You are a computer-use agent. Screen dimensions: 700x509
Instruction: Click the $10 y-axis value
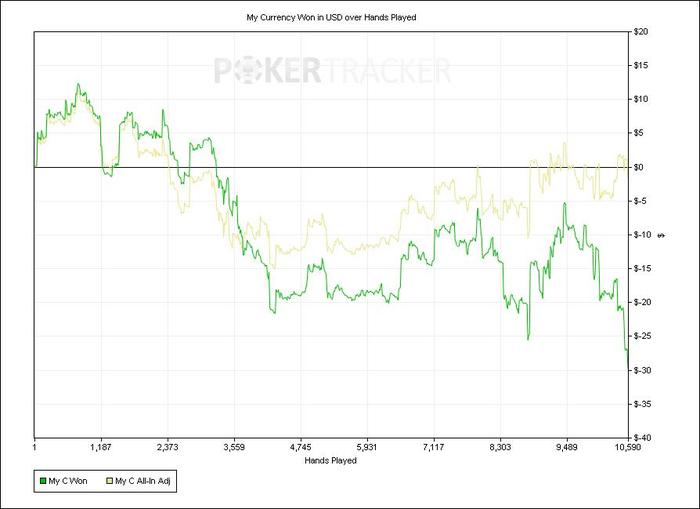coord(641,99)
